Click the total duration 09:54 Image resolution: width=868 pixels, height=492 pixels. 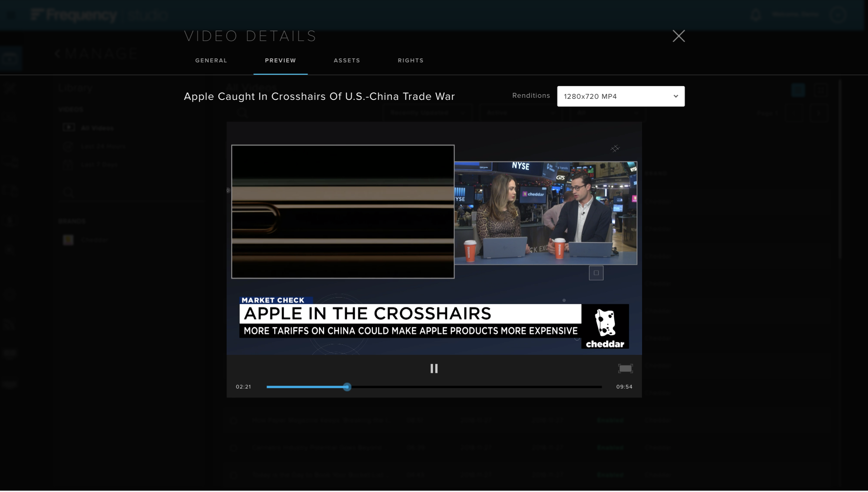pos(624,387)
